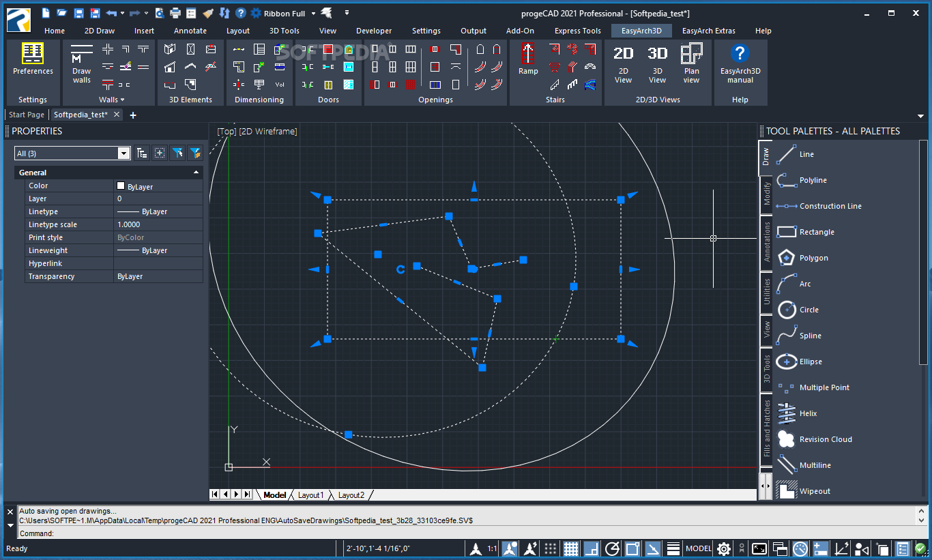
Task: Toggle snap dots in status bar
Action: click(x=551, y=548)
